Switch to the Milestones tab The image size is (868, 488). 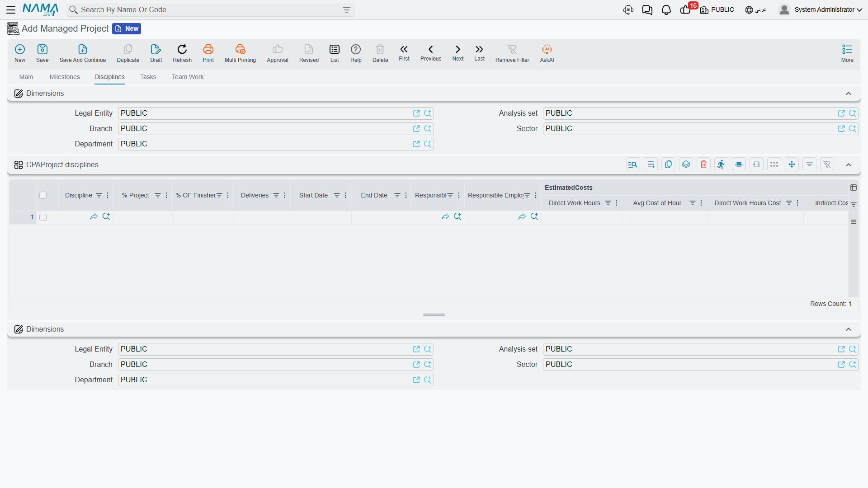(x=65, y=77)
